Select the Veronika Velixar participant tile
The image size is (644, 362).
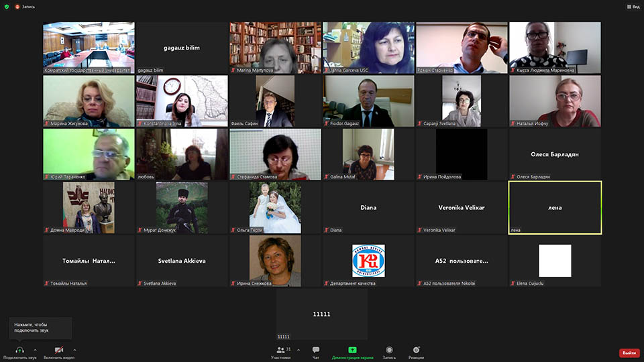coord(462,208)
